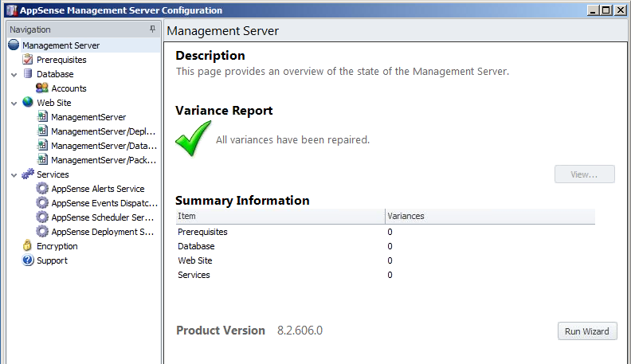
Task: Select the Prerequisites summary row
Action: click(x=385, y=232)
